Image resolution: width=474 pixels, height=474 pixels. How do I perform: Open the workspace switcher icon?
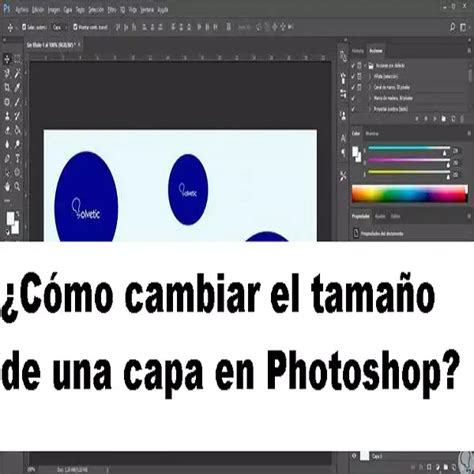click(463, 27)
